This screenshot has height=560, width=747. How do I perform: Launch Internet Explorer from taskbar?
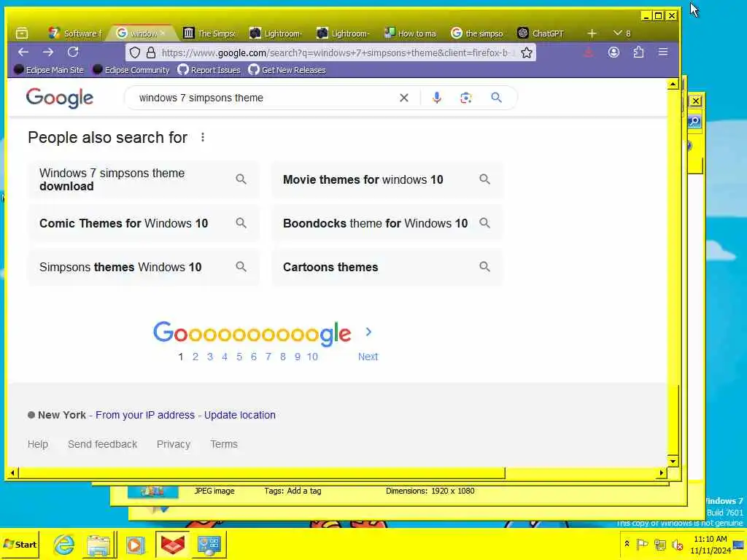[64, 545]
